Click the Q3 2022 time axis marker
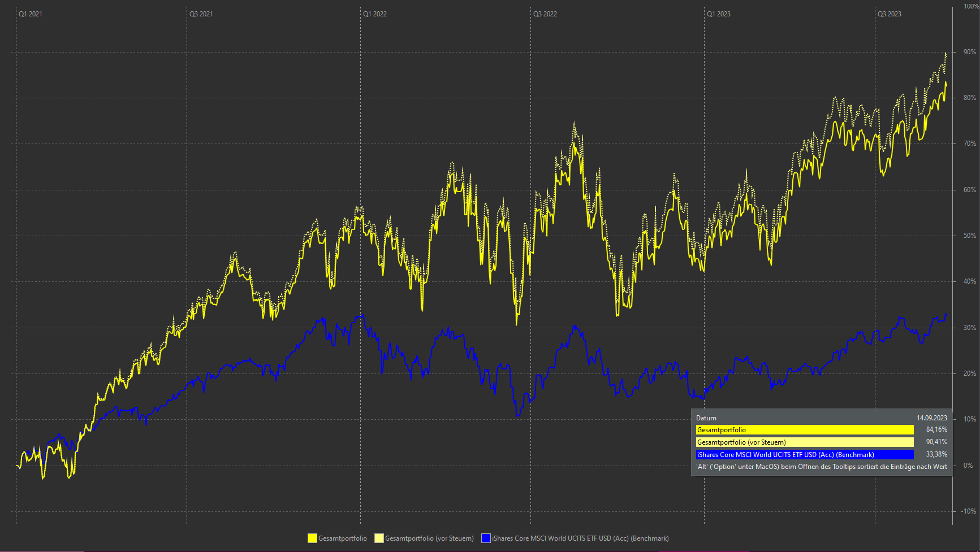980x552 pixels. 545,14
